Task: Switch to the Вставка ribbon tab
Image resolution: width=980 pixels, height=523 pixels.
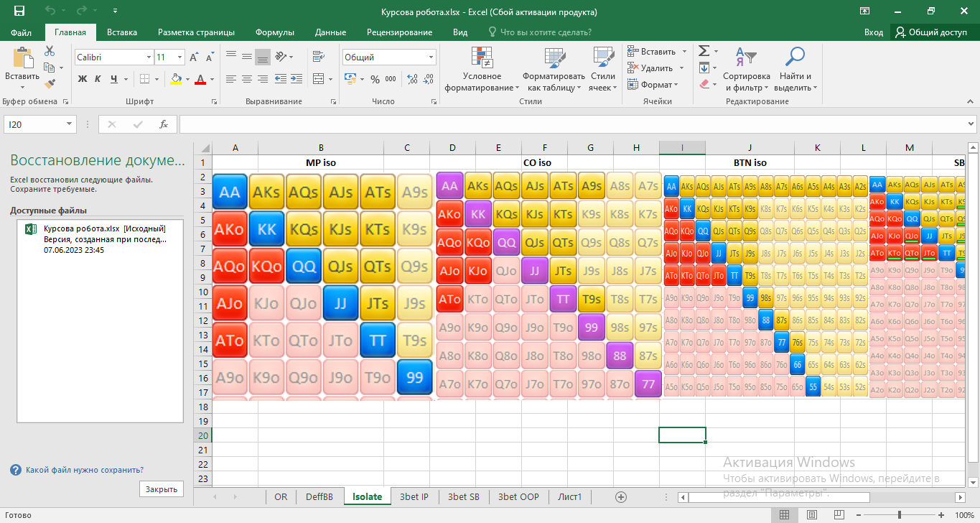Action: coord(122,32)
